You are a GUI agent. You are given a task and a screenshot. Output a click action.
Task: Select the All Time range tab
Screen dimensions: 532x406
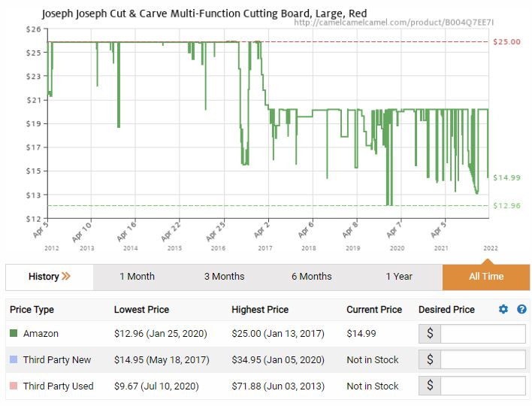(x=486, y=277)
